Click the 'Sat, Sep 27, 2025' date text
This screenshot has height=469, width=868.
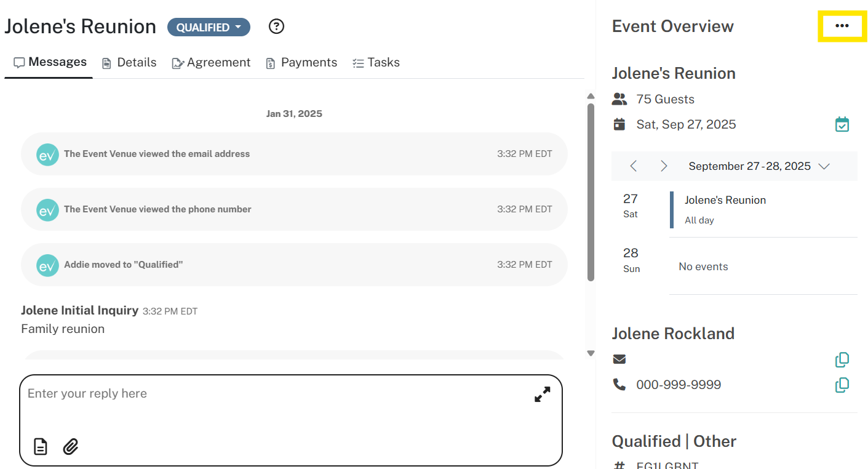coord(686,124)
